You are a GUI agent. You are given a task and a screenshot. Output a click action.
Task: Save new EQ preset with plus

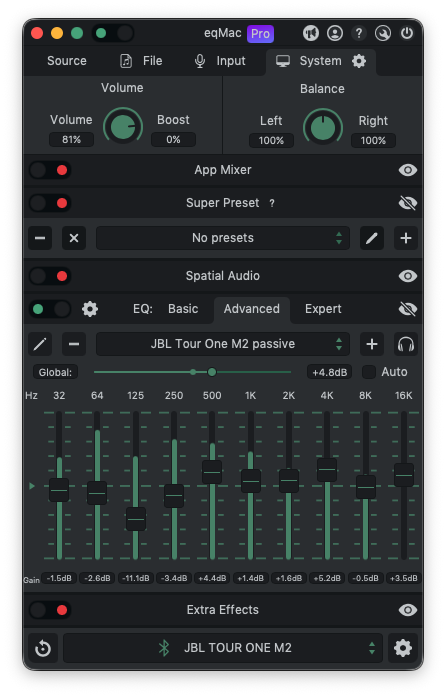click(x=372, y=344)
